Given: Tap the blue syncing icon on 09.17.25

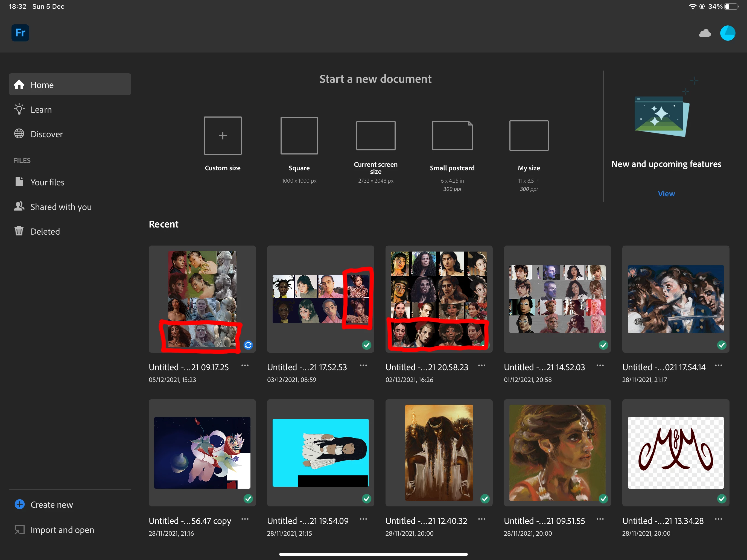Looking at the screenshot, I should pyautogui.click(x=248, y=345).
